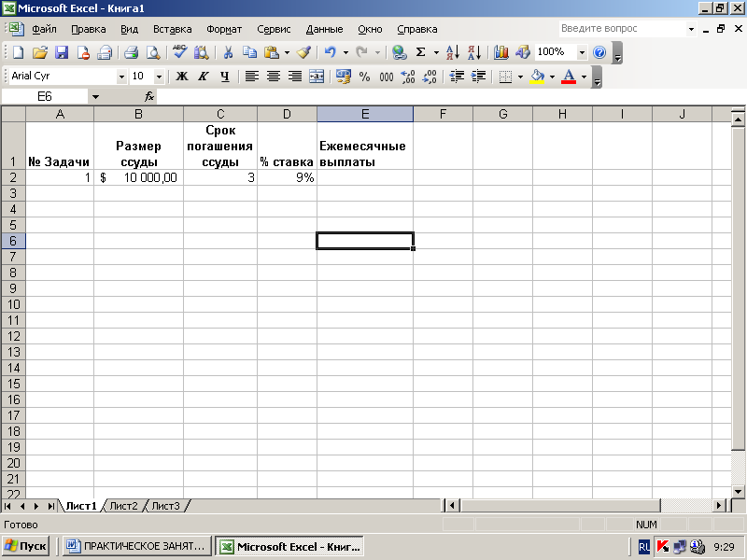Viewport: 747px width, 560px height.
Task: Switch to sheet tab Лист2
Action: (x=123, y=506)
